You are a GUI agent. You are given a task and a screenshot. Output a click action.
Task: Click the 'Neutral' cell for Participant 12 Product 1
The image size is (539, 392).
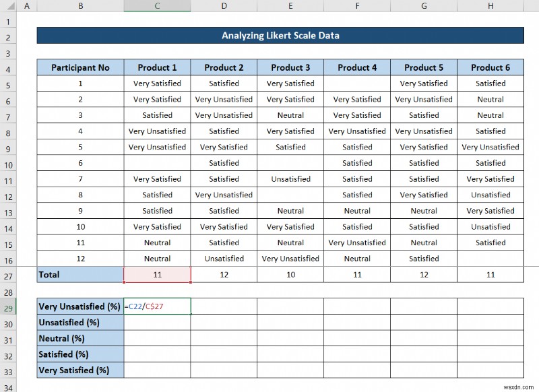(x=156, y=259)
